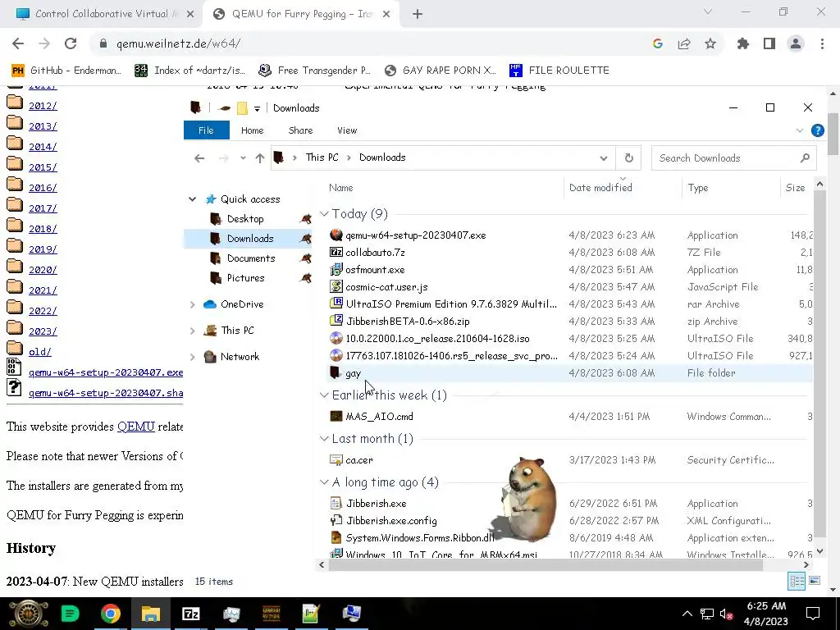Image resolution: width=840 pixels, height=630 pixels.
Task: Open a new Chrome tab
Action: point(418,14)
